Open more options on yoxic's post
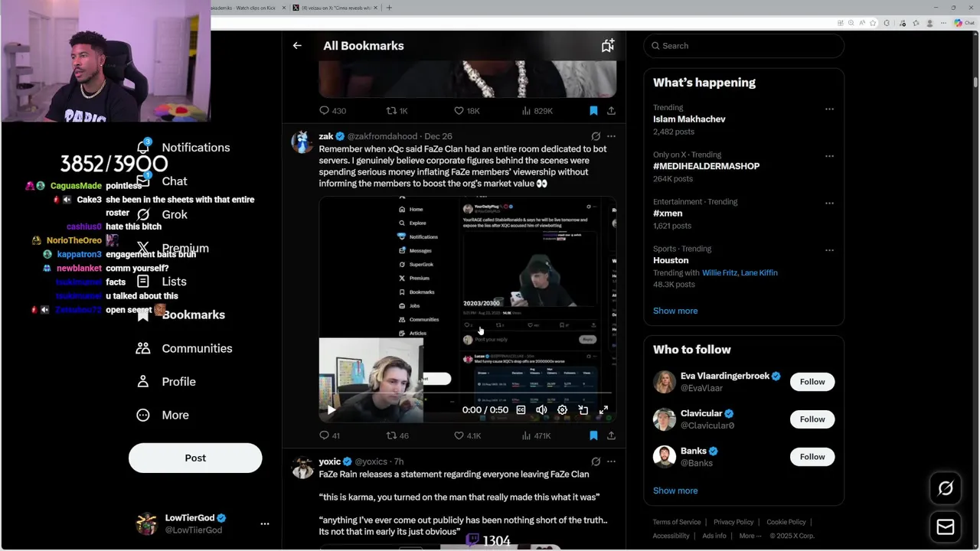Screen dimensions: 980x551 coord(611,461)
